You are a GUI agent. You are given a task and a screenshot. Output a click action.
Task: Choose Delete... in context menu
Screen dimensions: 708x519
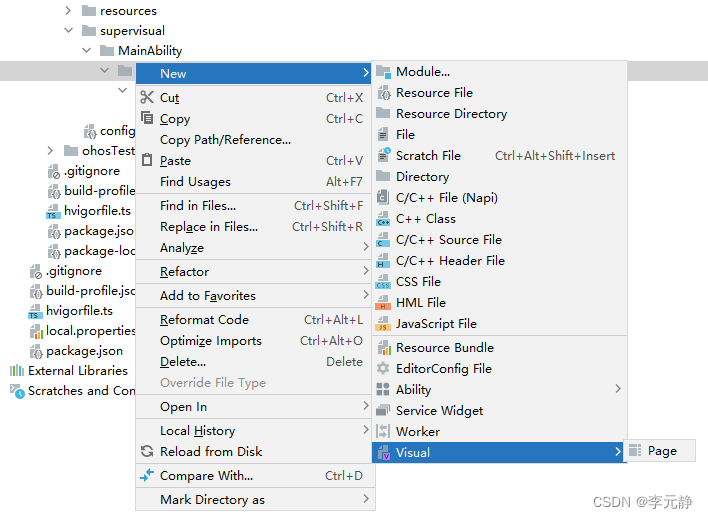(x=254, y=361)
